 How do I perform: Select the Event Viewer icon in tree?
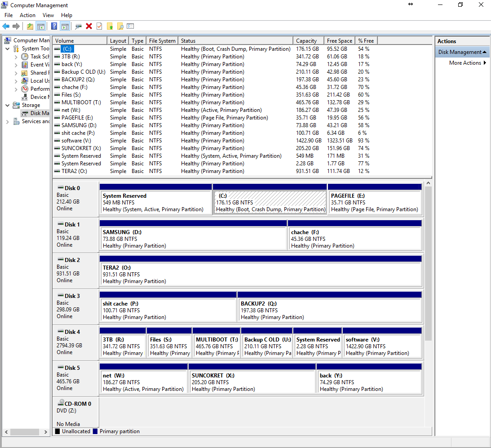[25, 65]
